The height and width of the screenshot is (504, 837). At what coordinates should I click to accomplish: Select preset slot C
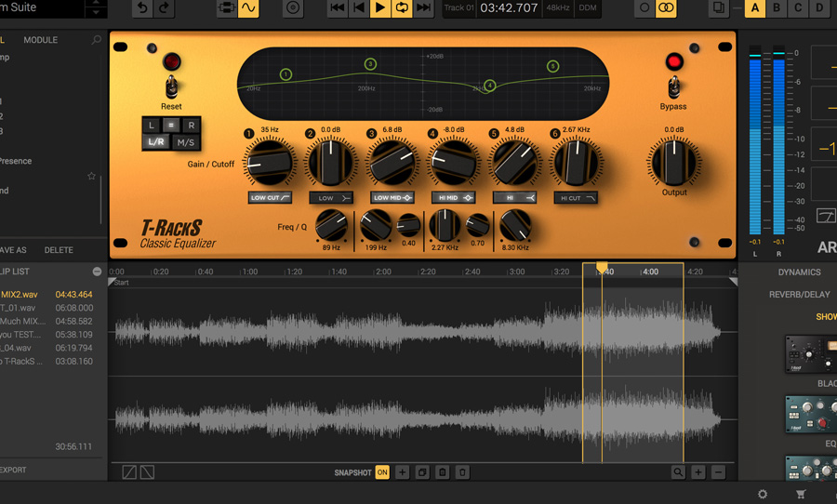point(798,8)
